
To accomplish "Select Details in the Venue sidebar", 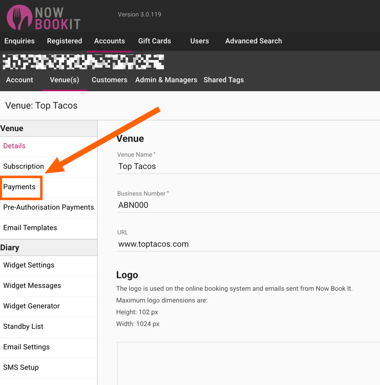I will point(48,146).
